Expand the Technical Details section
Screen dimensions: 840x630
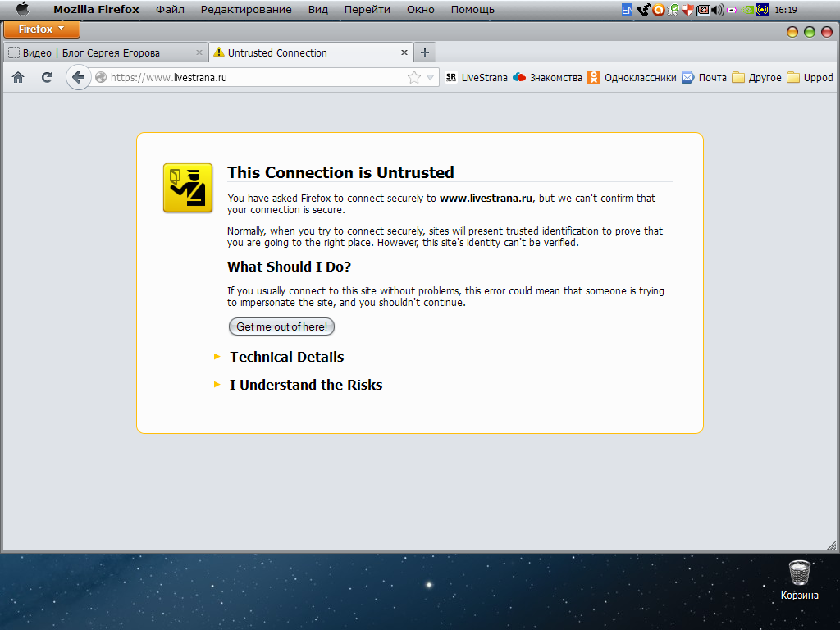tap(286, 357)
